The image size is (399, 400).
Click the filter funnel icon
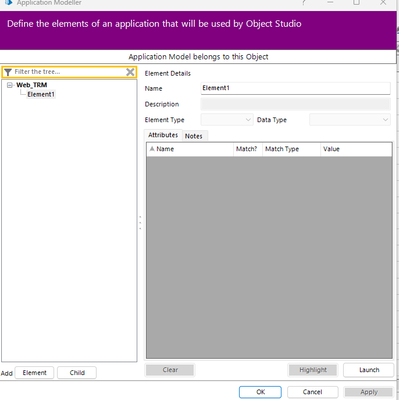pyautogui.click(x=8, y=72)
